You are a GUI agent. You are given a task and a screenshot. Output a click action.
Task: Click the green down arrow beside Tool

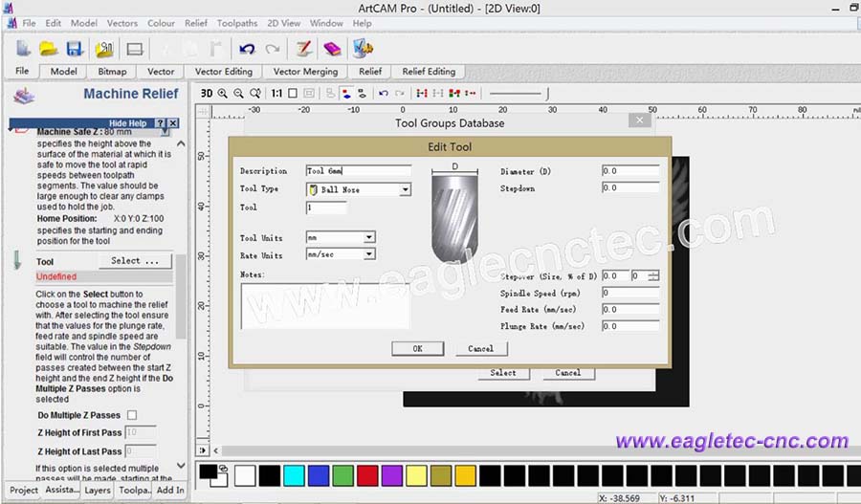tap(17, 260)
